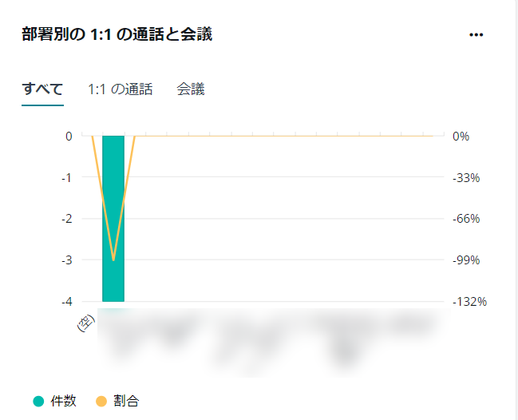Click the -132% right axis label
The height and width of the screenshot is (420, 518).
point(469,302)
